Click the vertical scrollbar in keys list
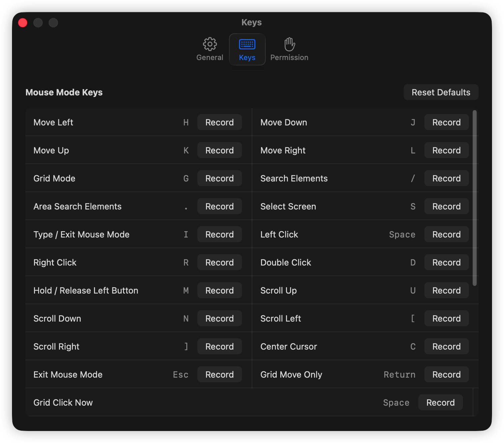 (x=475, y=198)
